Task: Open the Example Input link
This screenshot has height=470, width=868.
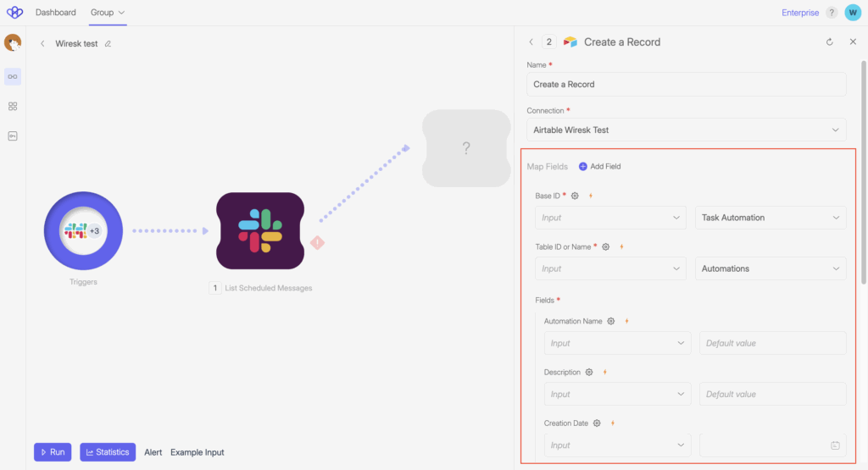Action: (x=198, y=452)
